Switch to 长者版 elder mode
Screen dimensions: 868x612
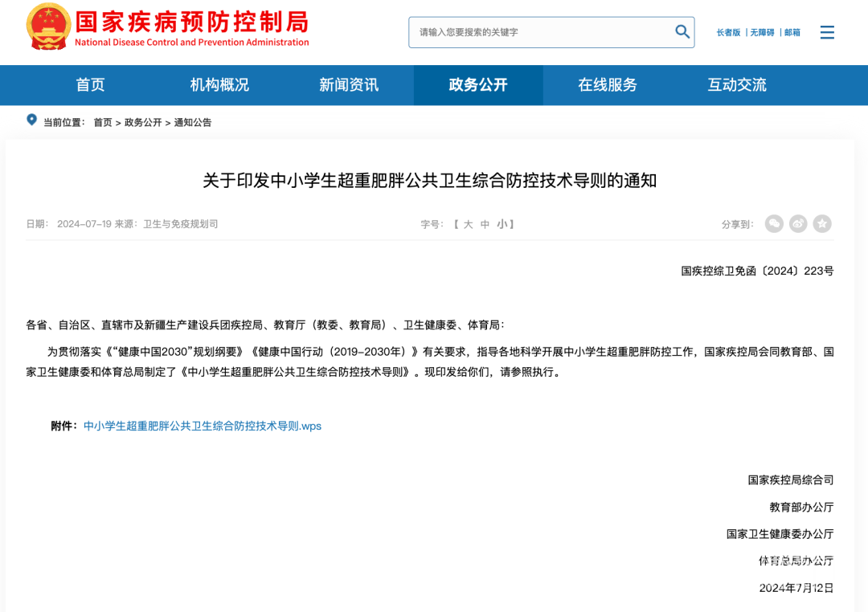pos(728,33)
